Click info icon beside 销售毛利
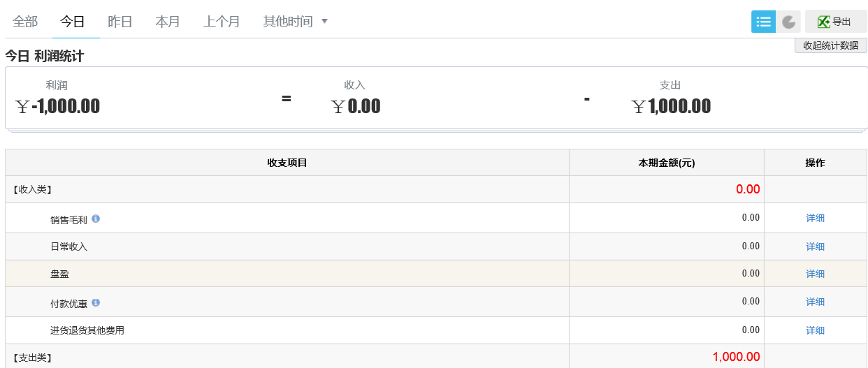868x368 pixels. (x=96, y=219)
